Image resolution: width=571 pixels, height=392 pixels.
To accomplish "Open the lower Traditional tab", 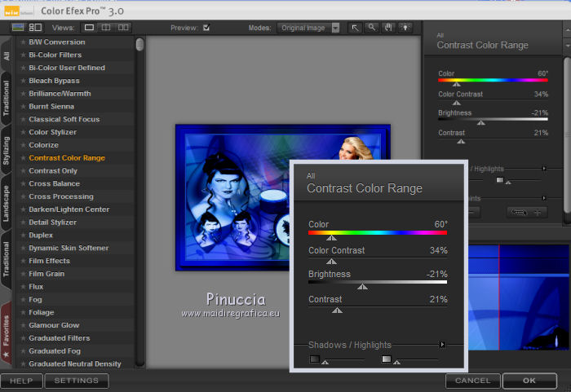I will (7, 259).
